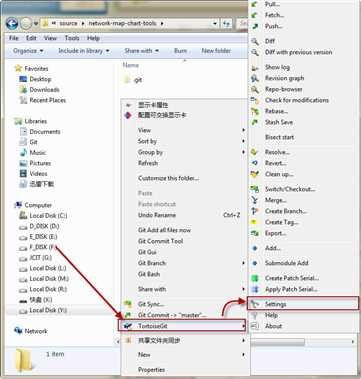Choose Settings in the TortoiseGit submenu
Viewport: 361px width, 379px height.
(x=303, y=304)
